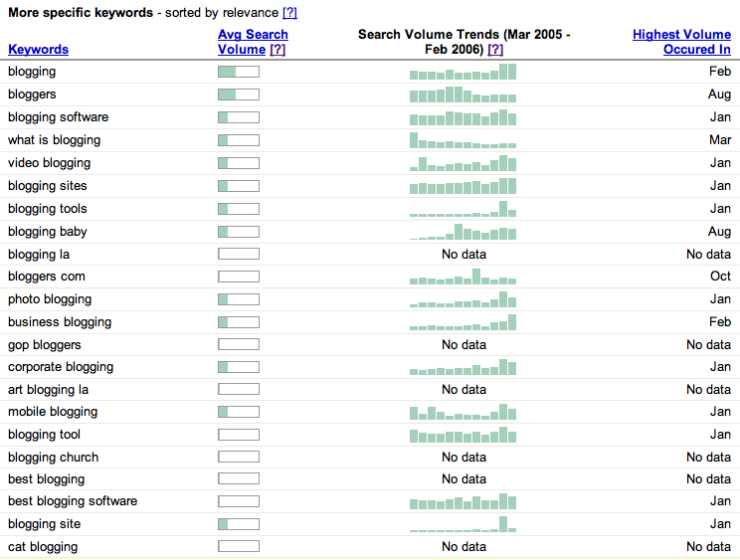Select the 'video blogging' keyword
Image resolution: width=740 pixels, height=560 pixels.
tap(49, 163)
